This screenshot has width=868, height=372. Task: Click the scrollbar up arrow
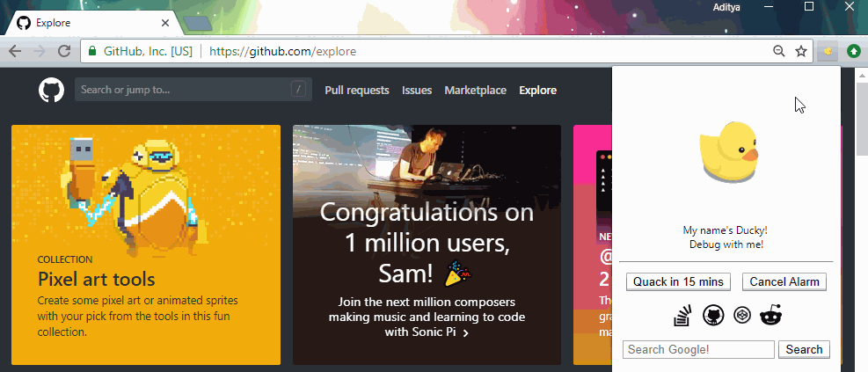(x=862, y=74)
